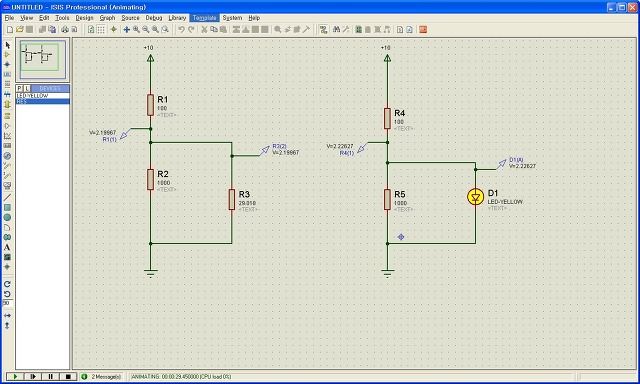Click resistor R3 component body
Image resolution: width=640 pixels, height=384 pixels.
[232, 200]
